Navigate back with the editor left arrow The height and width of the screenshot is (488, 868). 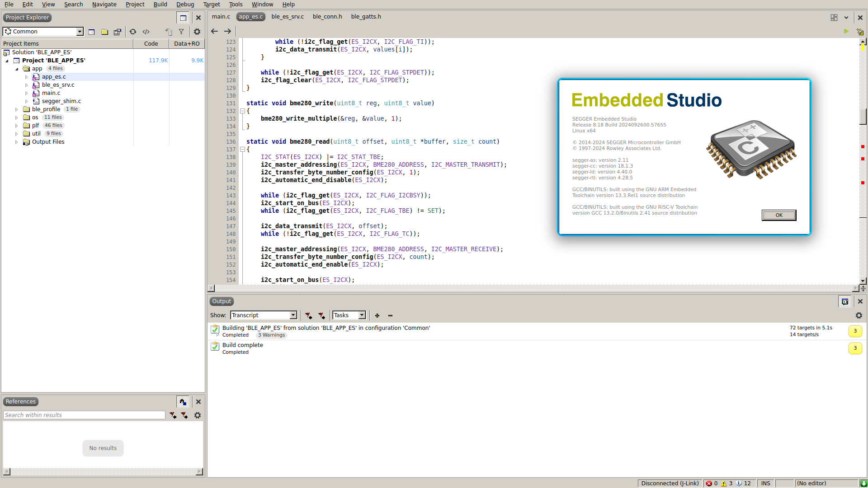click(x=214, y=31)
